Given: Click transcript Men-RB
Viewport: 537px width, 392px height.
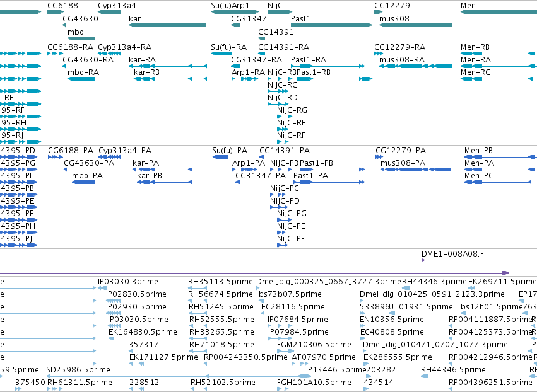Looking at the screenshot, I should tap(475, 47).
